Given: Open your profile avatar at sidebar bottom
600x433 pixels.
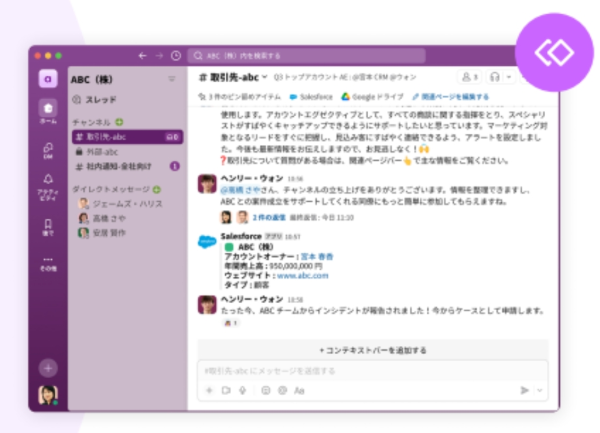Looking at the screenshot, I should 48,395.
